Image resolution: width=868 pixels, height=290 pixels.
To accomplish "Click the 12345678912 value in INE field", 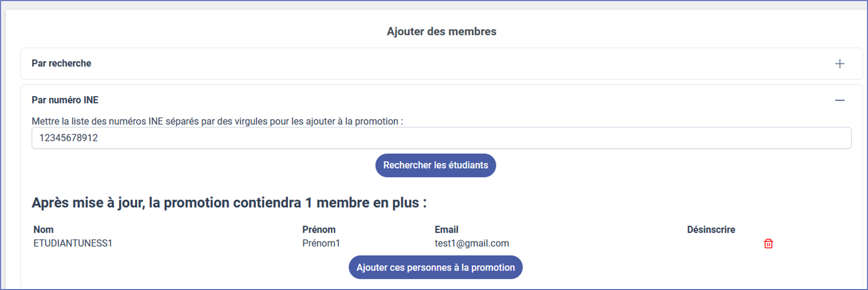I will pyautogui.click(x=68, y=138).
